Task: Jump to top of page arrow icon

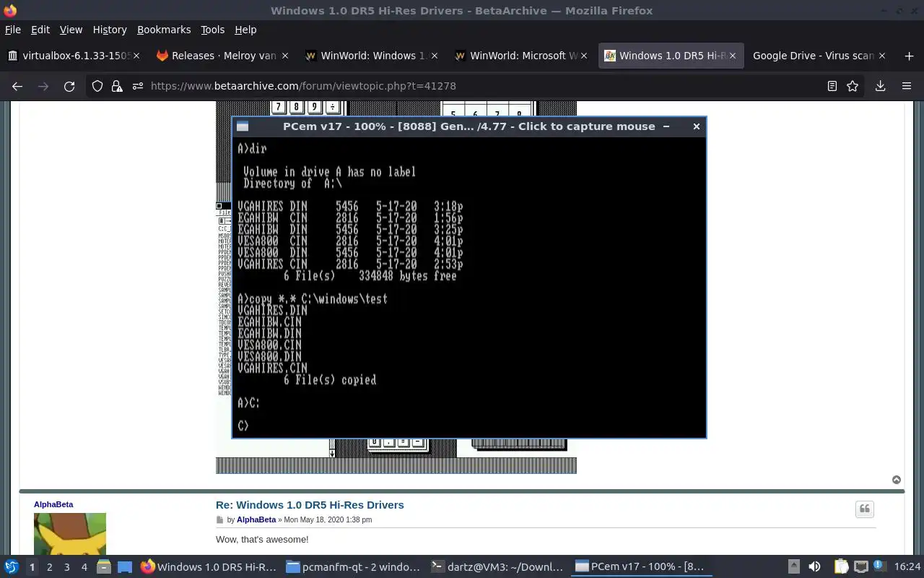Action: [897, 480]
